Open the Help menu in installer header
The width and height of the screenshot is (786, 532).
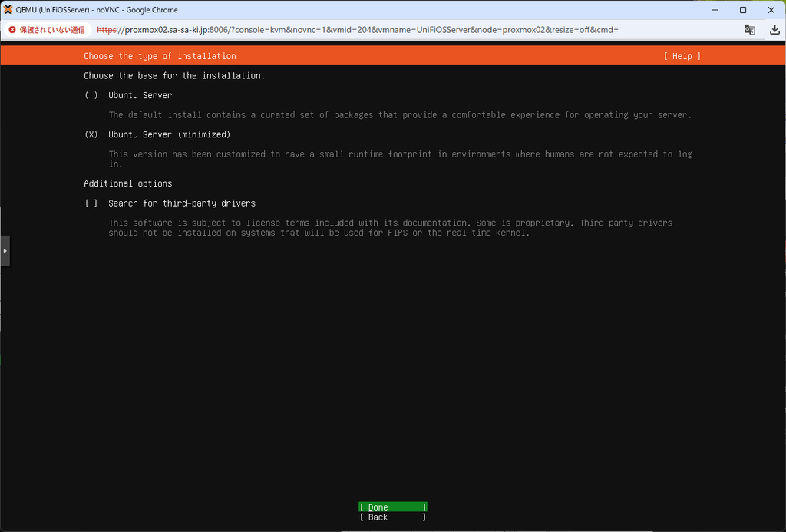tap(682, 56)
